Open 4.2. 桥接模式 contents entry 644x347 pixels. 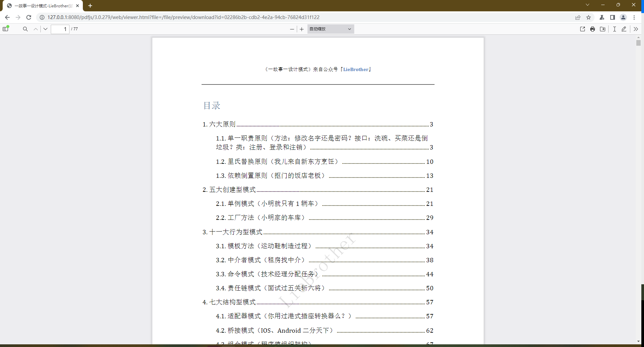coord(324,330)
